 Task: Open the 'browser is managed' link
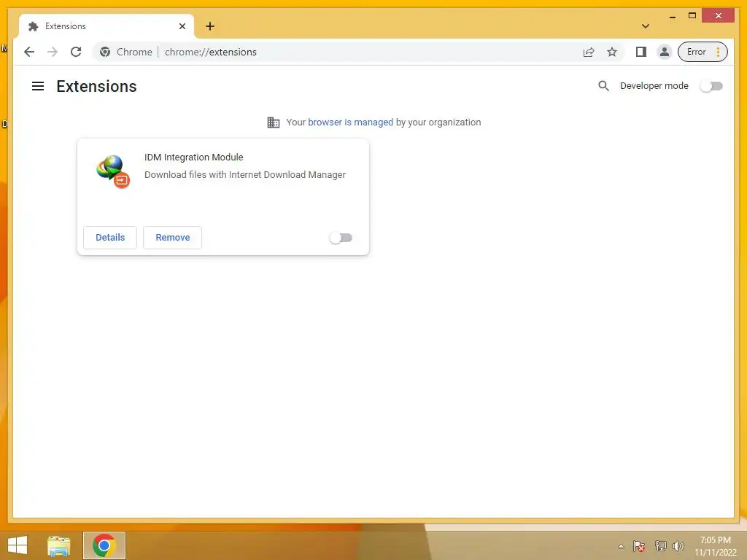coord(351,122)
